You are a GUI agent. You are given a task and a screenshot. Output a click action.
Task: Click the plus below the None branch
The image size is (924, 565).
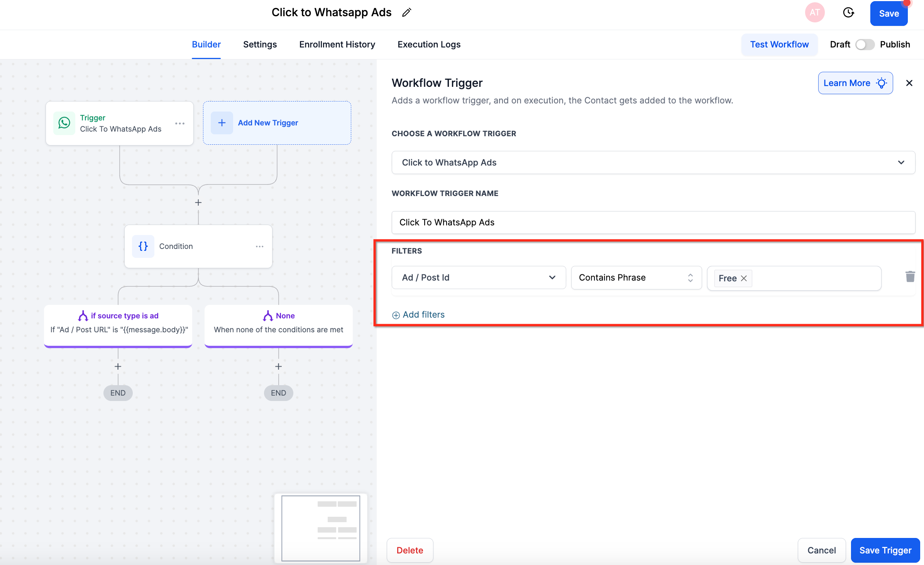[278, 366]
